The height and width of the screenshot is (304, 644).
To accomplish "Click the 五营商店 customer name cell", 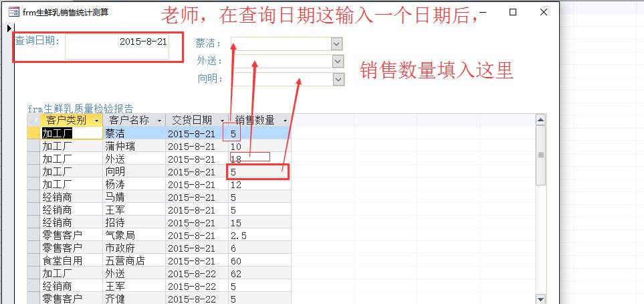I will click(x=134, y=260).
